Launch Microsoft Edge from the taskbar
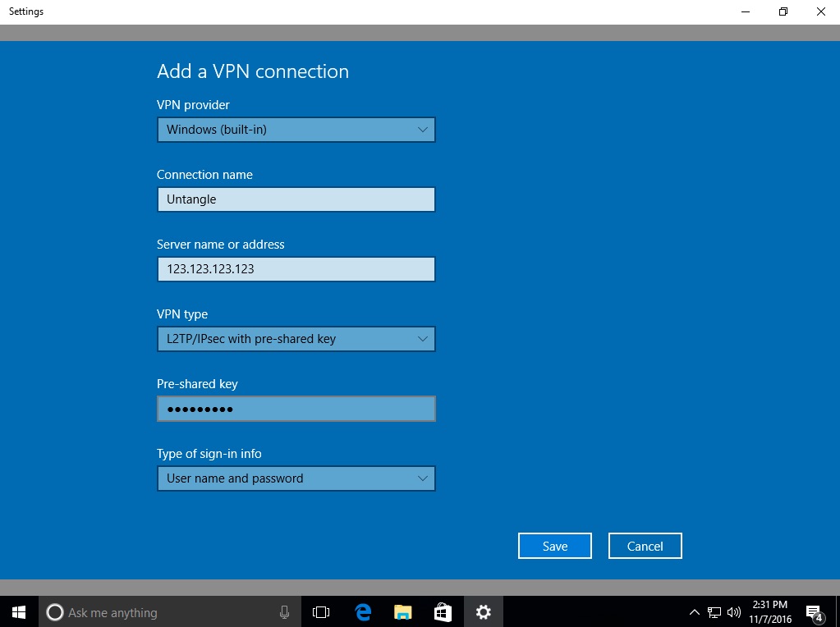Screen dimensions: 840x627 tap(362, 612)
